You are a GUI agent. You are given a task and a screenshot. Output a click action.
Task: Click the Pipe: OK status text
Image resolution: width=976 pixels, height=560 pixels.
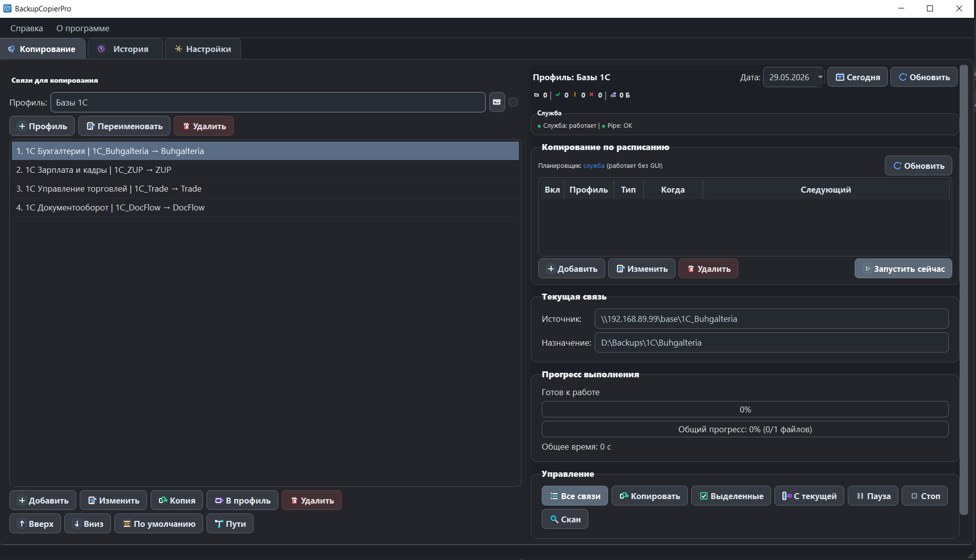617,126
